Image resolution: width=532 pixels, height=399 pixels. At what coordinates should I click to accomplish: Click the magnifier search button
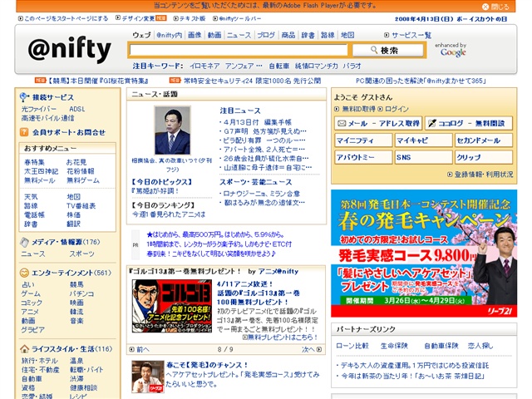pos(388,50)
